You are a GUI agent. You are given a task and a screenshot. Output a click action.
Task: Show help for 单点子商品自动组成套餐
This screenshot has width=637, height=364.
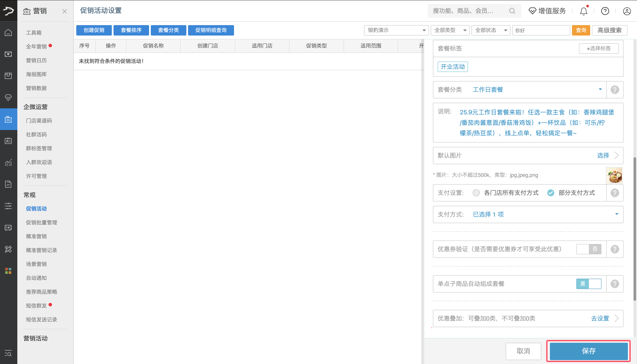point(615,284)
